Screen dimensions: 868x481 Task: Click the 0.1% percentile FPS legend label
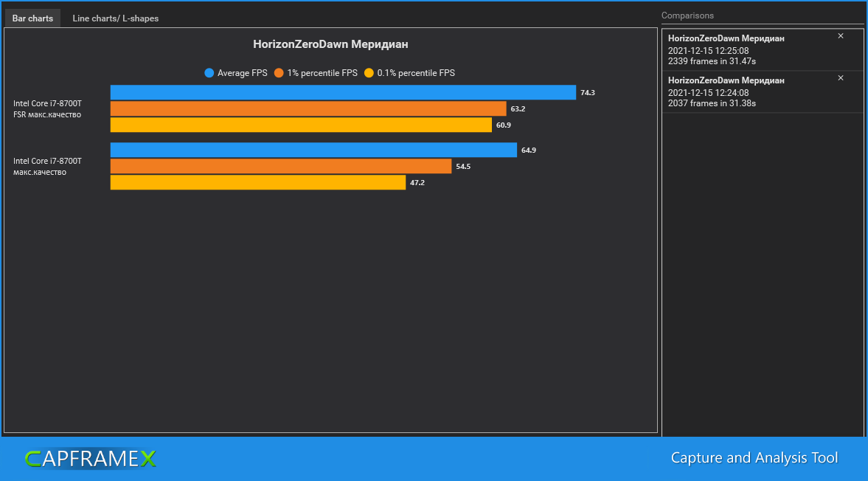pyautogui.click(x=416, y=73)
